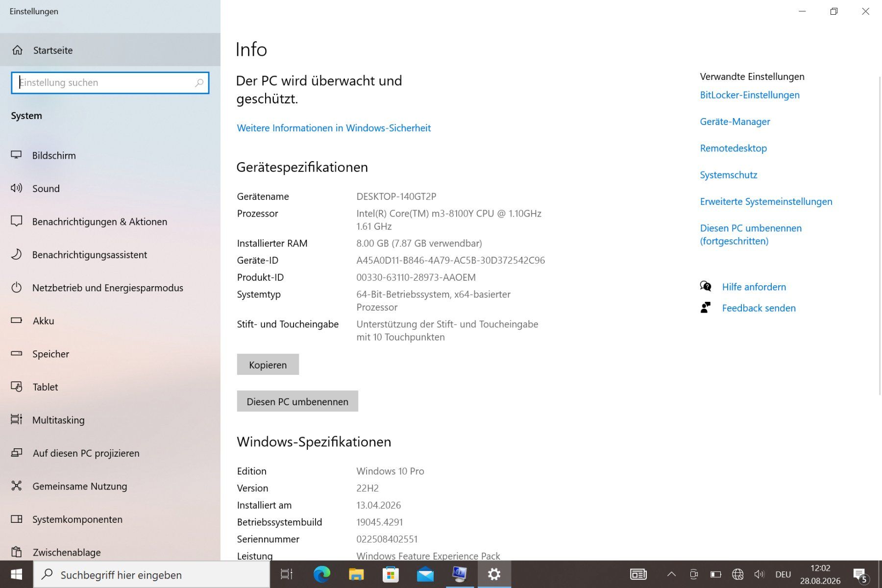This screenshot has height=588, width=882.
Task: Click the Multitasking icon
Action: tap(17, 419)
